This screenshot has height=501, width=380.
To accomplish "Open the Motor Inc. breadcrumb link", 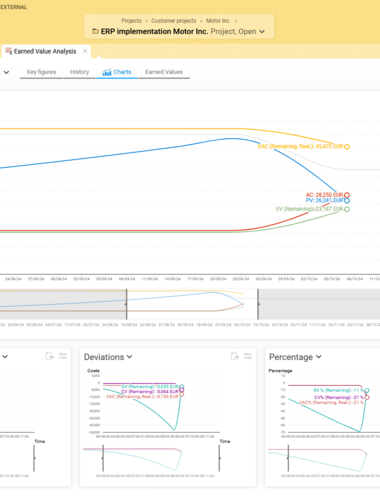I will [218, 21].
